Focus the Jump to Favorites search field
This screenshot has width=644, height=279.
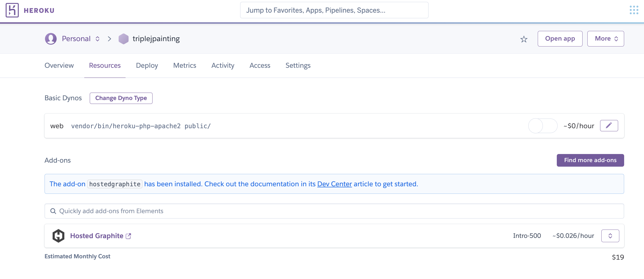click(334, 10)
